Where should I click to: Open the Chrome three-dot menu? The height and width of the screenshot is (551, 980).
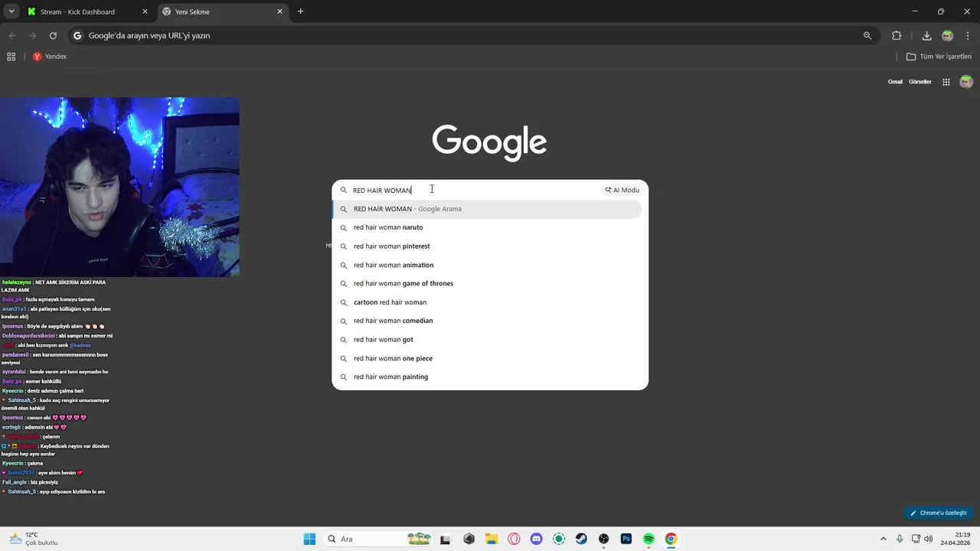pyautogui.click(x=968, y=35)
